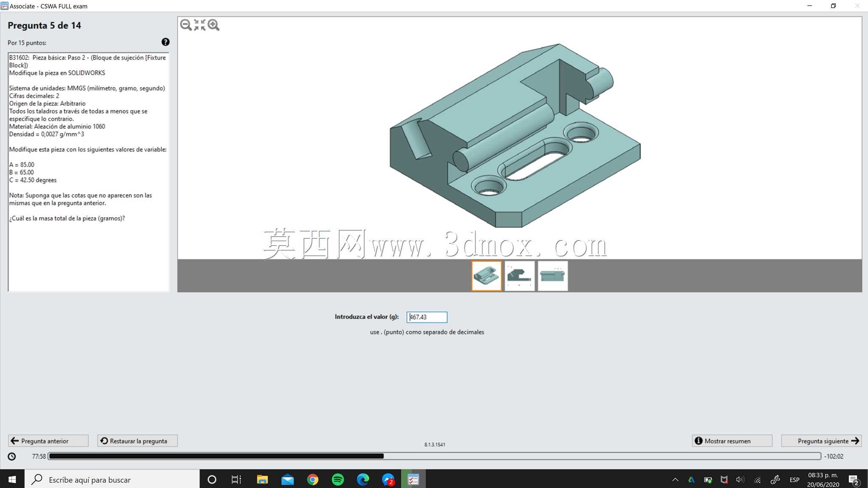Viewport: 868px width, 488px height.
Task: Click 'Cifras decimales: 2' text
Action: pos(34,96)
